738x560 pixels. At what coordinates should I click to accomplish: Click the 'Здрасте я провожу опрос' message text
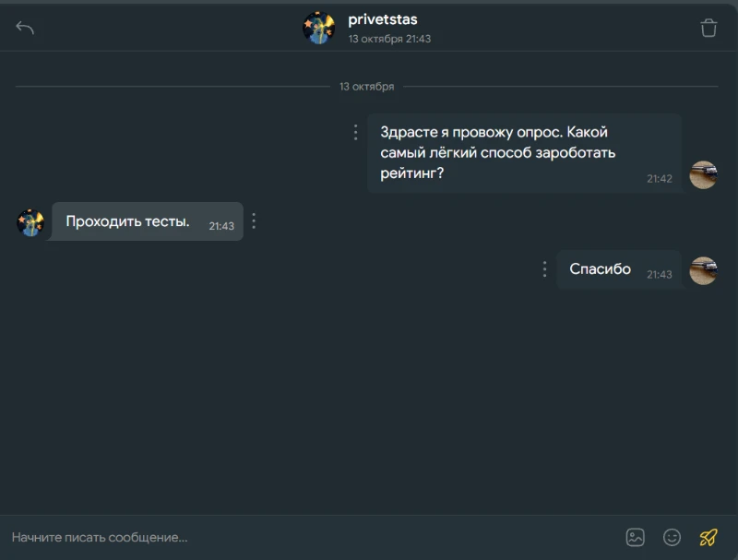coord(498,152)
